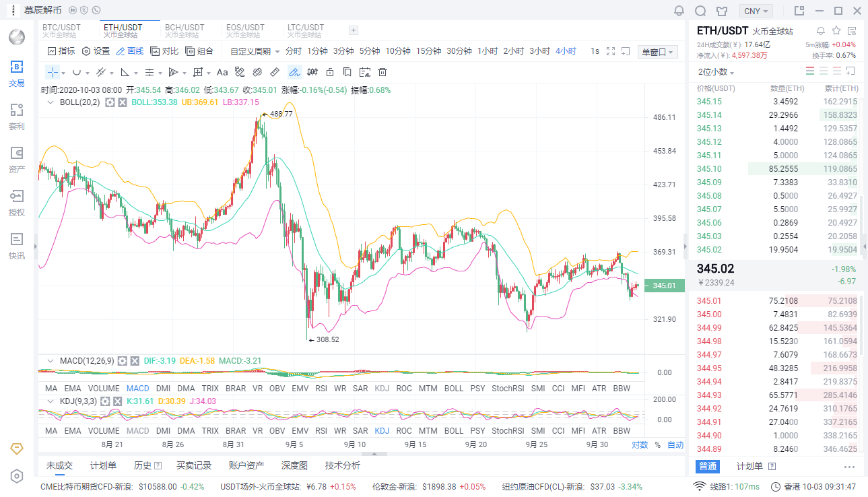Screen dimensions: 868x497
Task: Click the VIP diamond sidebar icon
Action: pos(17,449)
